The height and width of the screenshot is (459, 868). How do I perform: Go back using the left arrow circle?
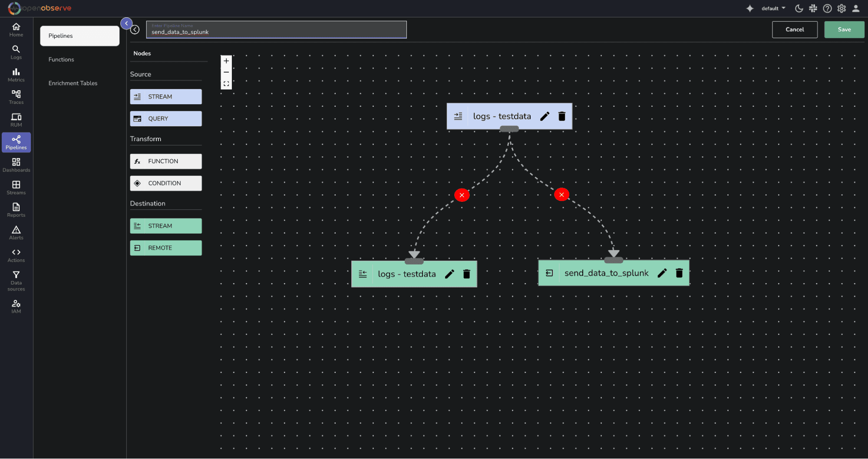point(135,30)
